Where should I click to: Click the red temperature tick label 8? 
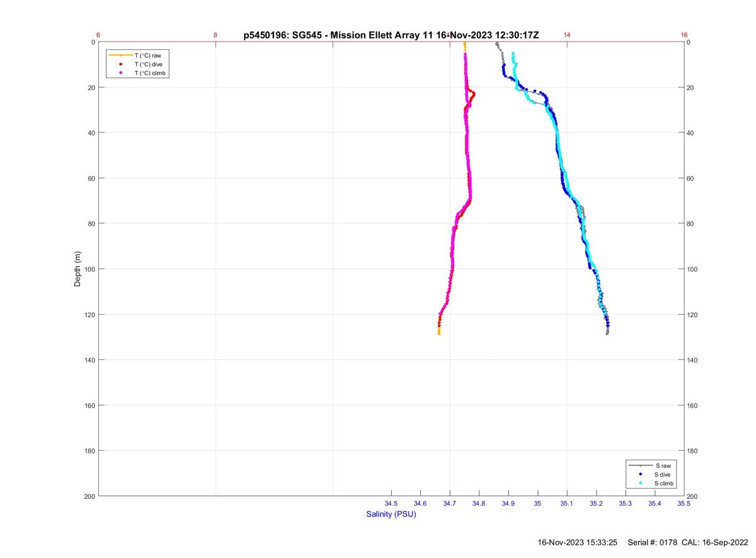(x=215, y=35)
